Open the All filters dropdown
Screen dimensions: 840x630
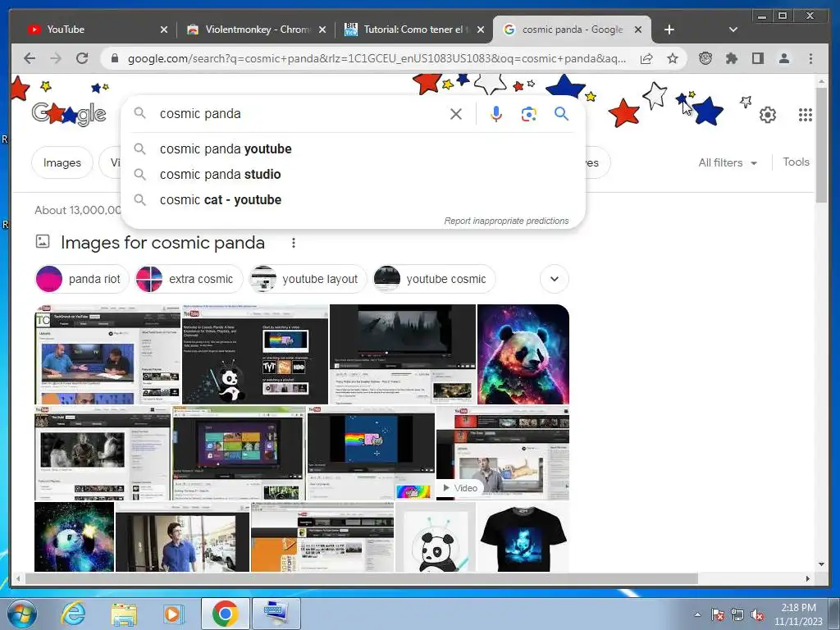pos(728,162)
